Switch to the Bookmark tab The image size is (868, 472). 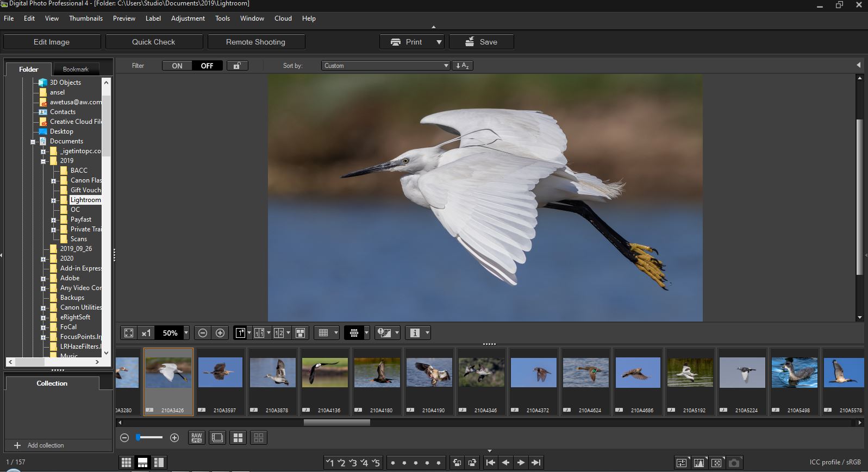[76, 70]
